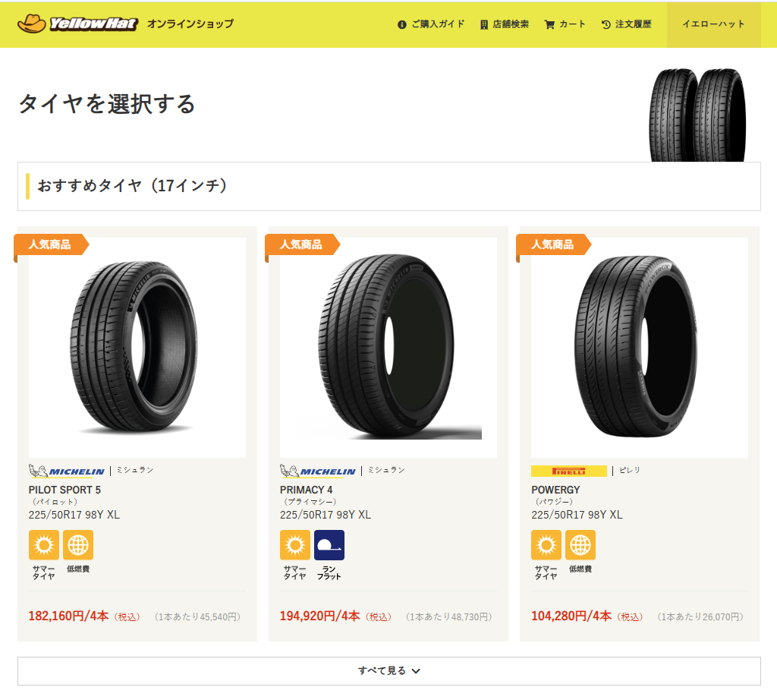Open the PILOT SPORT 5 product title
777x700 pixels.
(x=64, y=490)
